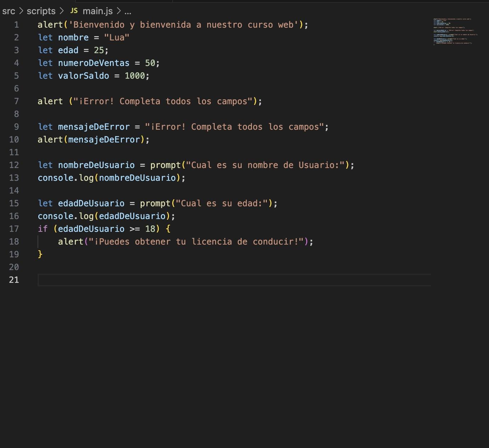
Task: Expand the chevron after scripts in the breadcrumb
Action: pos(62,11)
